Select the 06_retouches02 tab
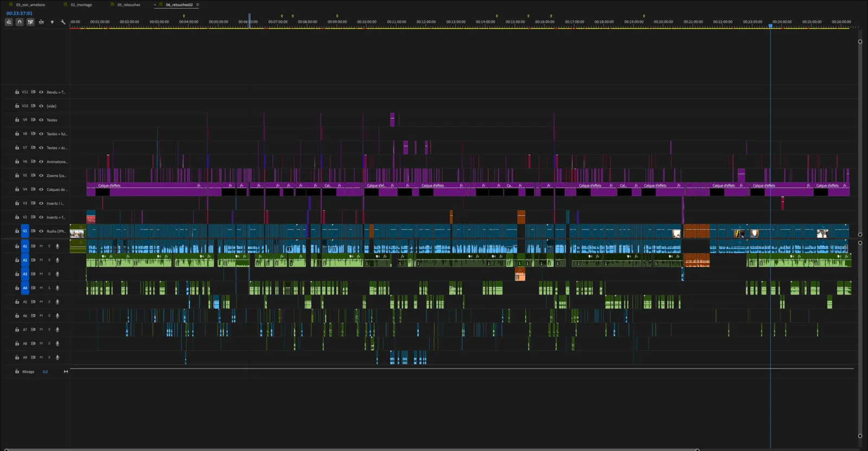The height and width of the screenshot is (451, 868). tap(179, 5)
